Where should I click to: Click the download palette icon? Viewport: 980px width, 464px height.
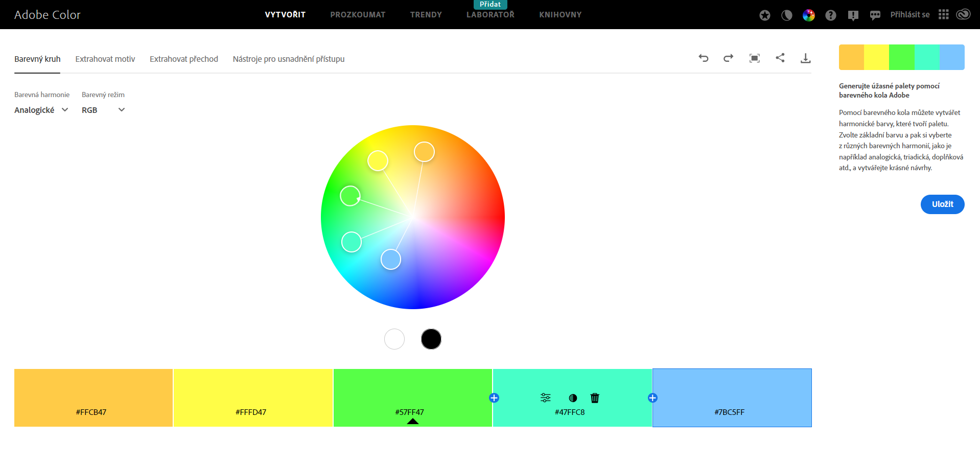805,58
